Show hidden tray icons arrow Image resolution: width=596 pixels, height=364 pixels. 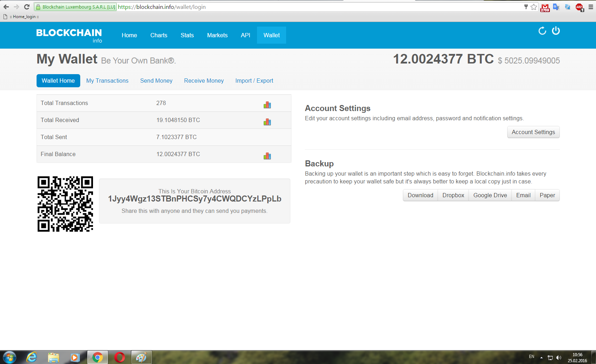tap(541, 358)
